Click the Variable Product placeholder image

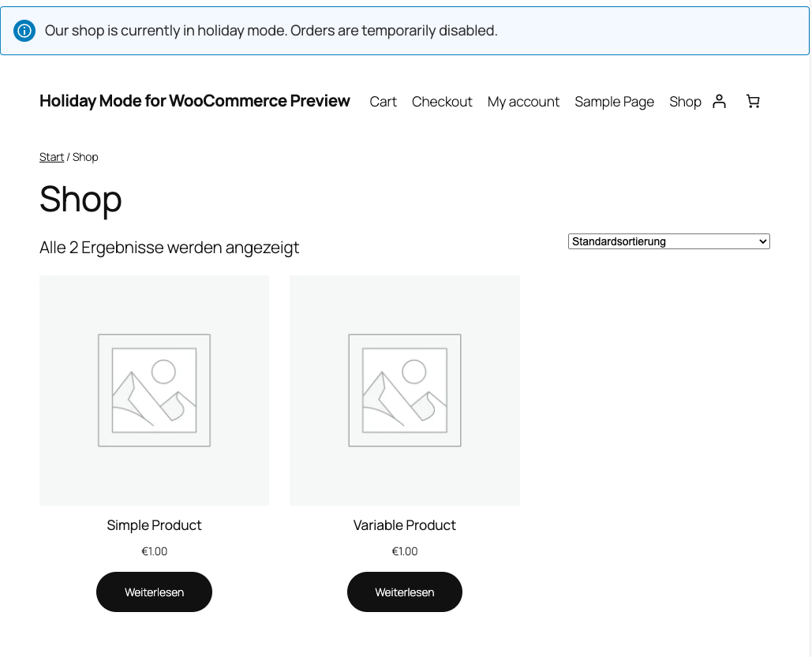(405, 390)
